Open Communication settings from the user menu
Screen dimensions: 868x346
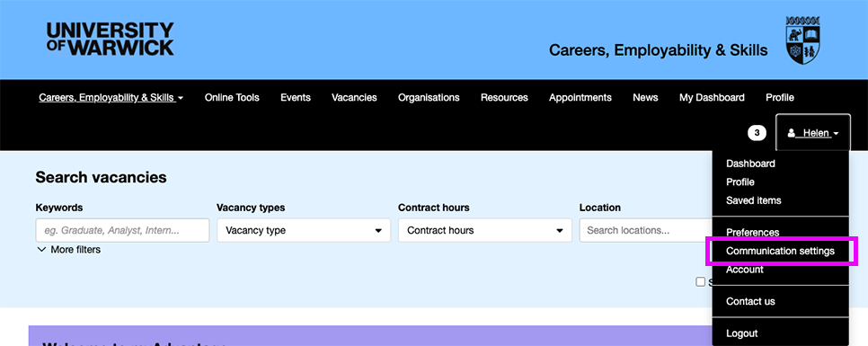(x=780, y=251)
